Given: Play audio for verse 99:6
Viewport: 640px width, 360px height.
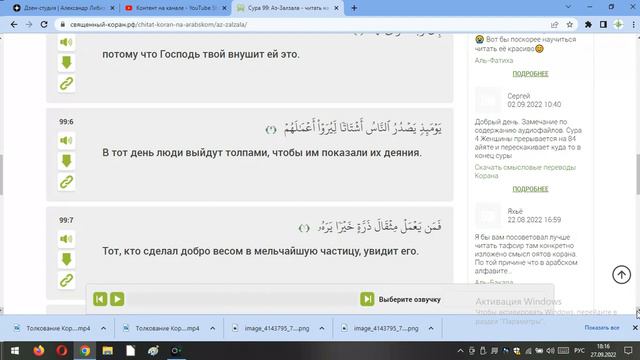Looking at the screenshot, I should (x=66, y=140).
